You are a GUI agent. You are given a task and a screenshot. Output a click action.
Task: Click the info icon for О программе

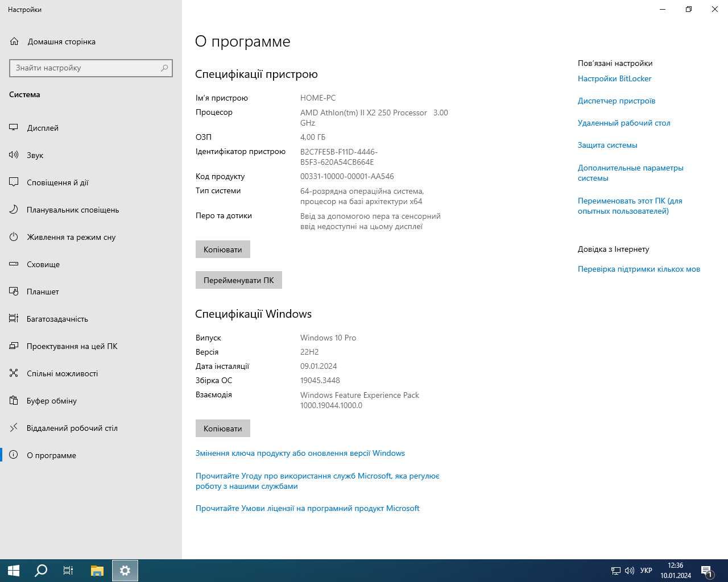click(14, 455)
